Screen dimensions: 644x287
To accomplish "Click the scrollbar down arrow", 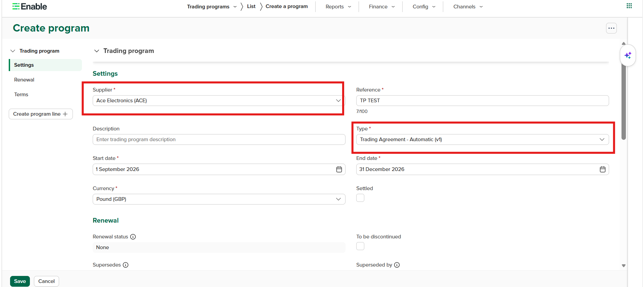I will 624,266.
